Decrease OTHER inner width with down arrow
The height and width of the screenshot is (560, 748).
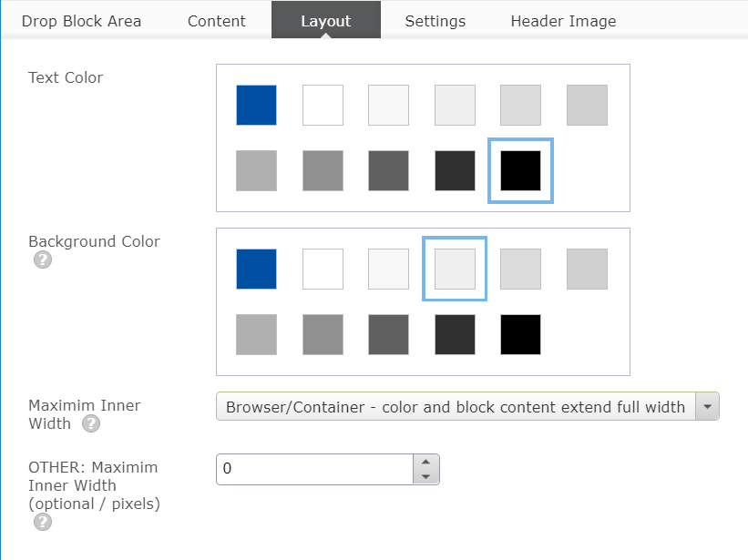point(425,477)
